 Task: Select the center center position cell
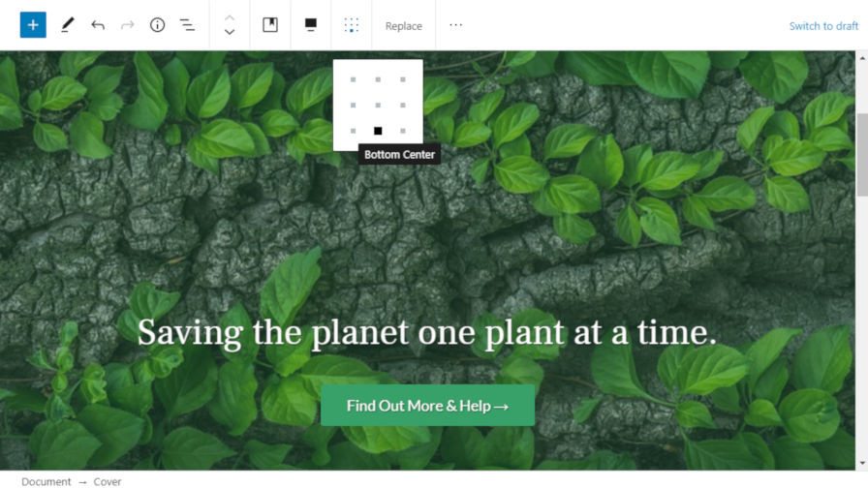tap(378, 105)
